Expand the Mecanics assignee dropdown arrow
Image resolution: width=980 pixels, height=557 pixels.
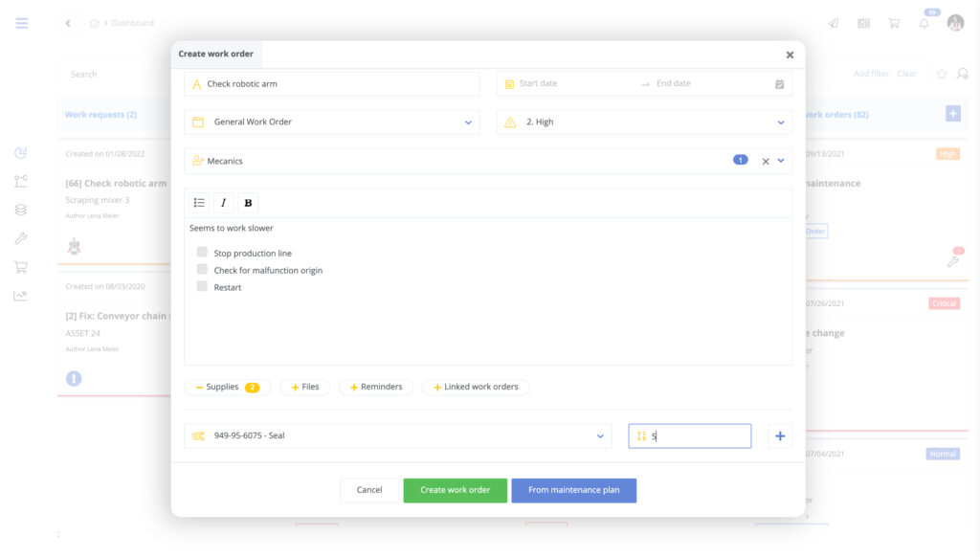(781, 162)
